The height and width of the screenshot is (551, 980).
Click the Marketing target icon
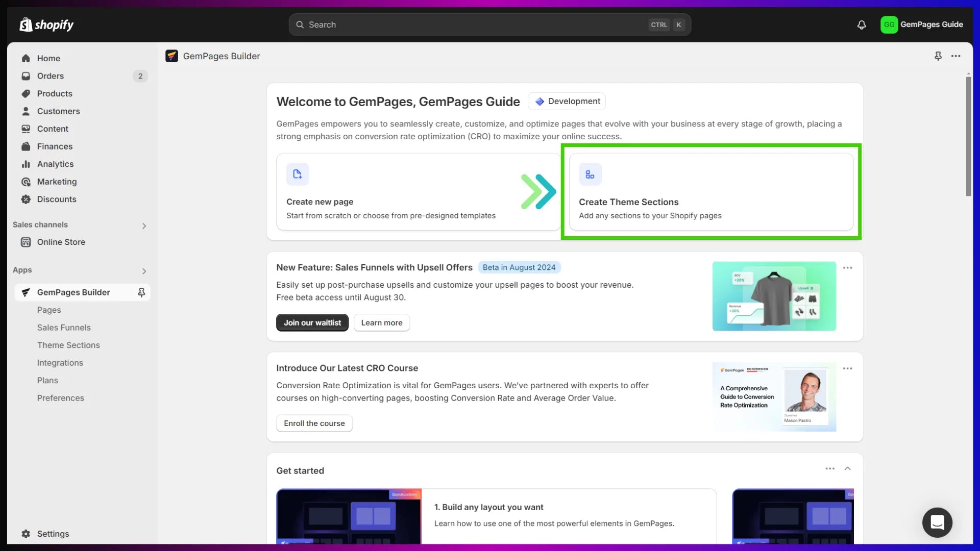click(26, 182)
